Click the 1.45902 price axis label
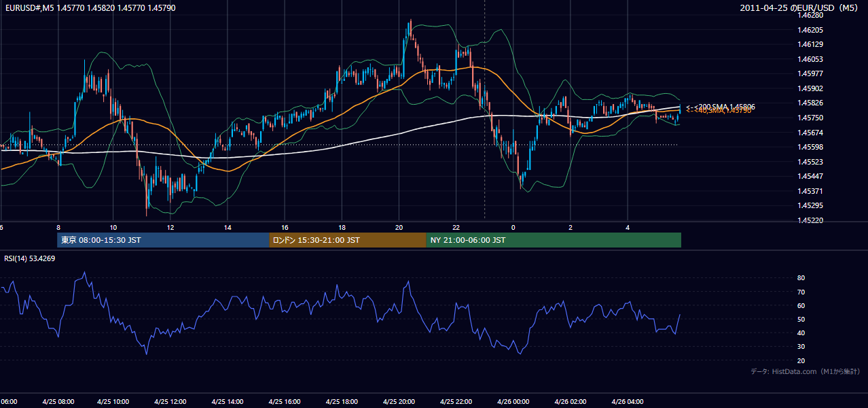868x408 pixels. (x=810, y=88)
